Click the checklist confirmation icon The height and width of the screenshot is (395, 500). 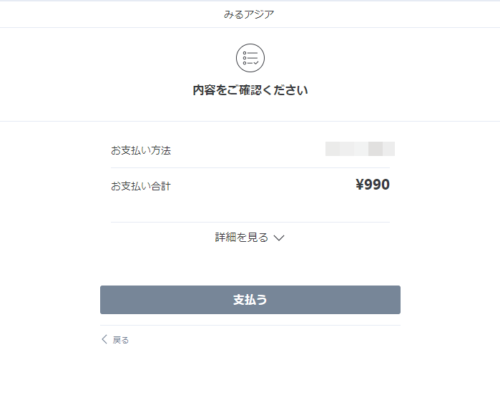point(250,58)
